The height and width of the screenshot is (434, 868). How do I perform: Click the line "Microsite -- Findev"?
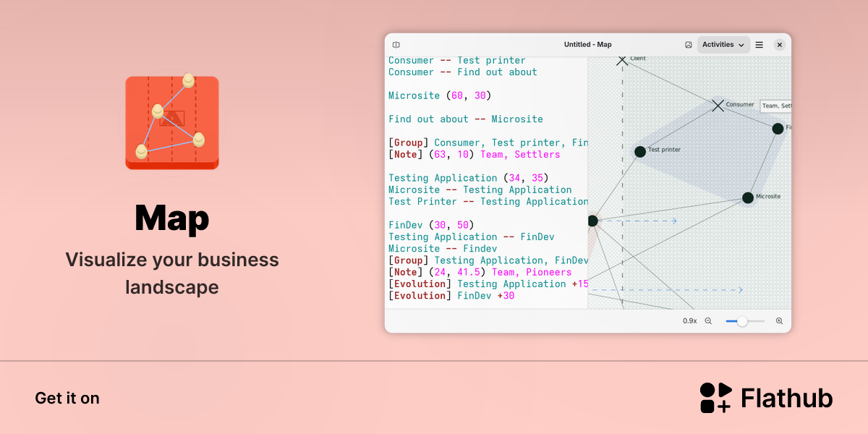[443, 248]
